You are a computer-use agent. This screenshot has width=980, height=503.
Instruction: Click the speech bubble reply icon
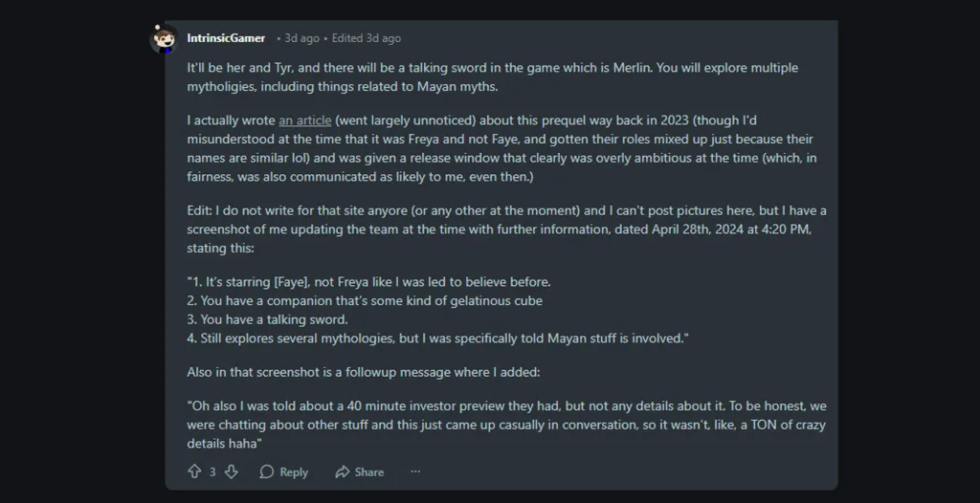(267, 471)
